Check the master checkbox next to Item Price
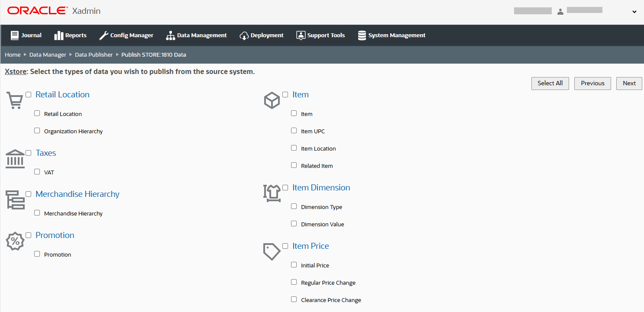644x312 pixels. coord(285,245)
